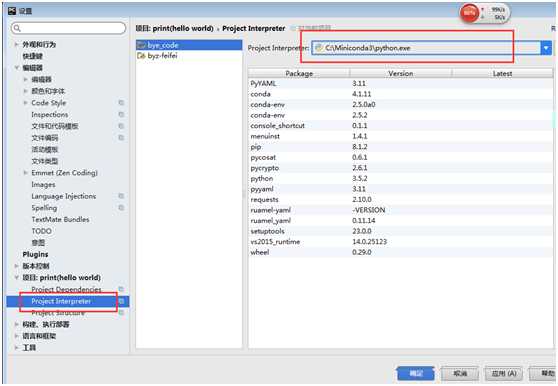Click the project-scope icon beside Spelling
558x386 pixels.
pyautogui.click(x=121, y=207)
